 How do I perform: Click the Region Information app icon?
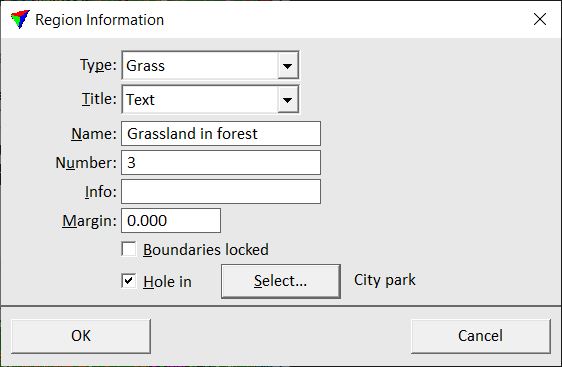tap(20, 19)
